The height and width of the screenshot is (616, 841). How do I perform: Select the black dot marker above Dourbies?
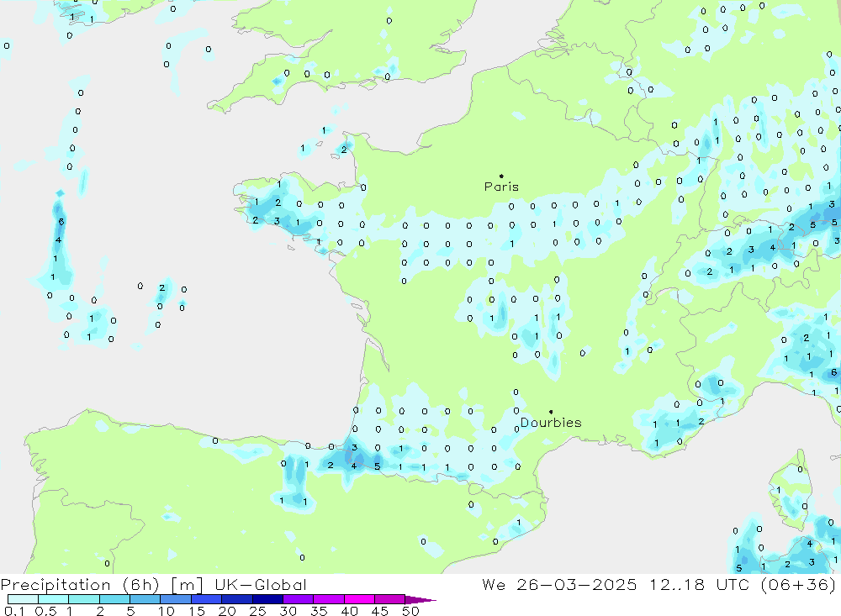coord(551,412)
